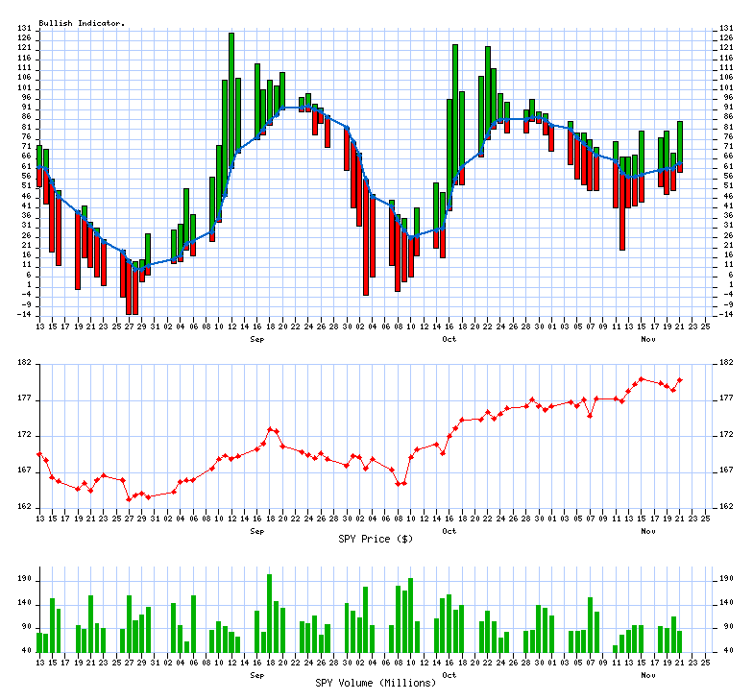The image size is (753, 700).
Task: Click the tallest bar in the volume chart
Action: [x=270, y=613]
